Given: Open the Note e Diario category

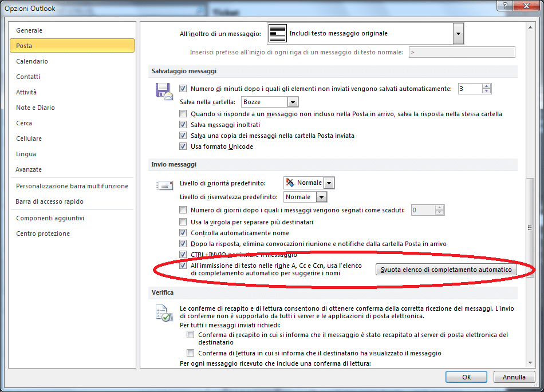Looking at the screenshot, I should 72,108.
